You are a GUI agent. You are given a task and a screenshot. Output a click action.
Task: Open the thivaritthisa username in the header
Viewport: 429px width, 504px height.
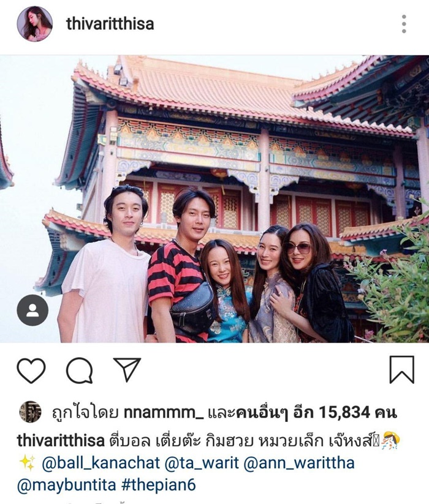110,24
